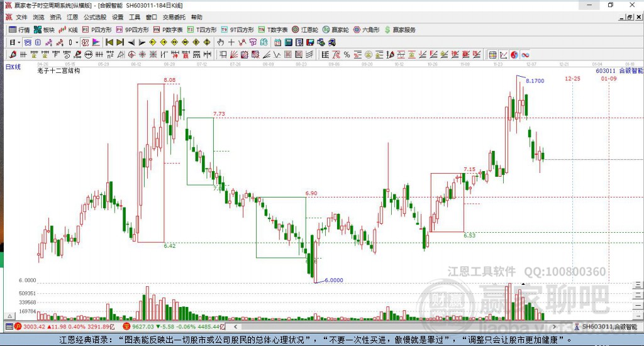
Task: Expand the 日 period dropdown arrow
Action: click(19, 42)
